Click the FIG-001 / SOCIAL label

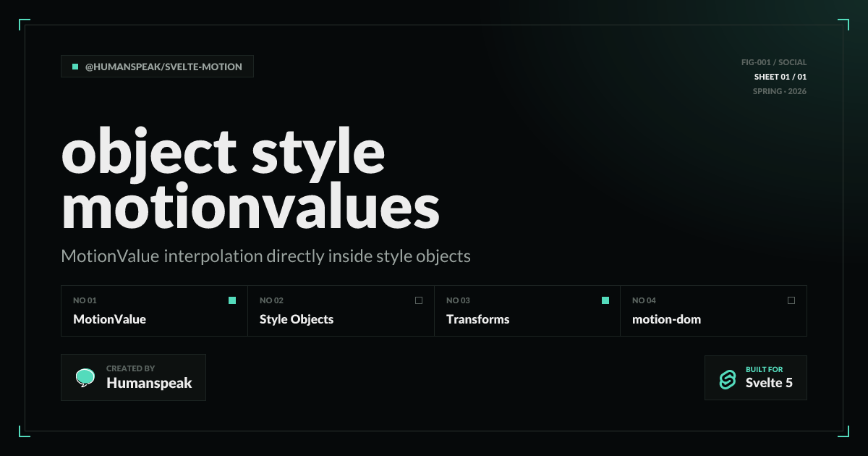coord(774,62)
